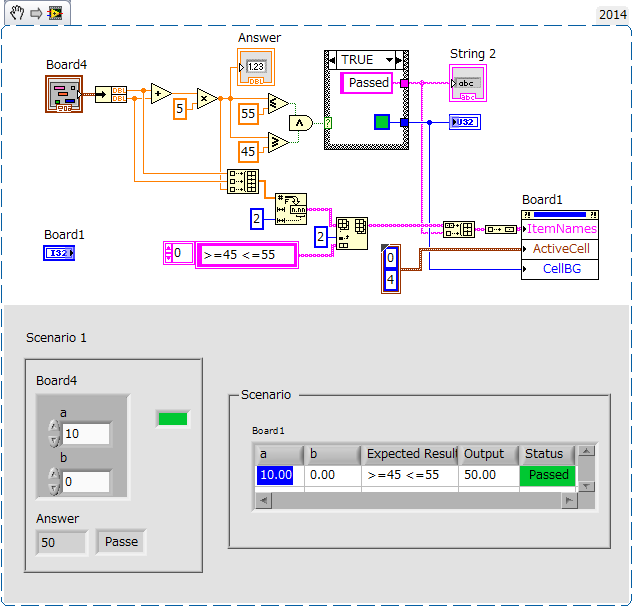Image resolution: width=633 pixels, height=607 pixels.
Task: Click the green LED indicator on front panel
Action: (172, 419)
